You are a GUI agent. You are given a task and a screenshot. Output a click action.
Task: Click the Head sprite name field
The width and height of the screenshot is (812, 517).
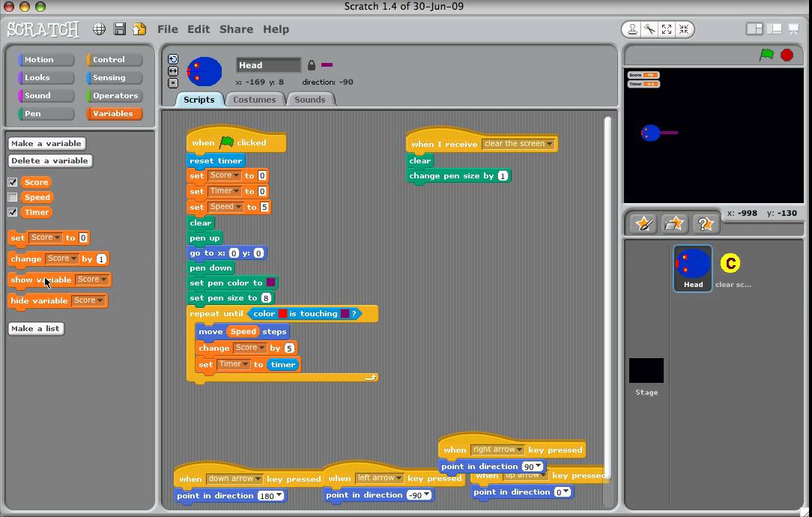pos(268,64)
